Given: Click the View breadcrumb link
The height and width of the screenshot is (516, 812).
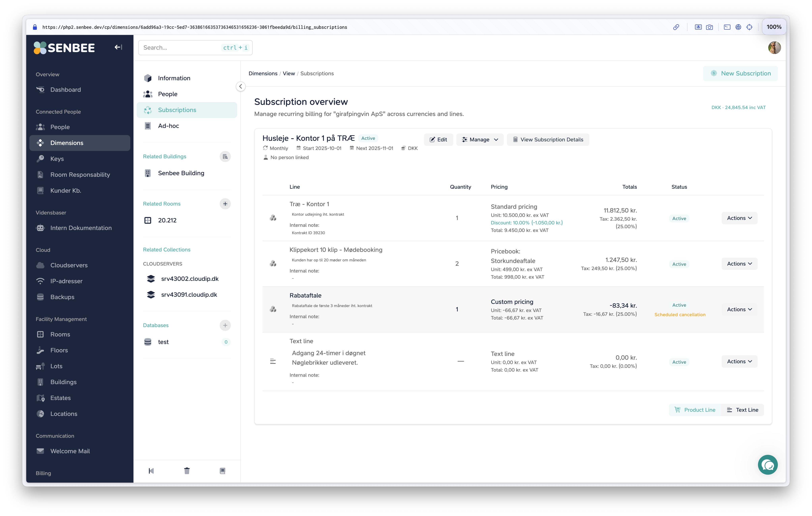Looking at the screenshot, I should pyautogui.click(x=289, y=73).
